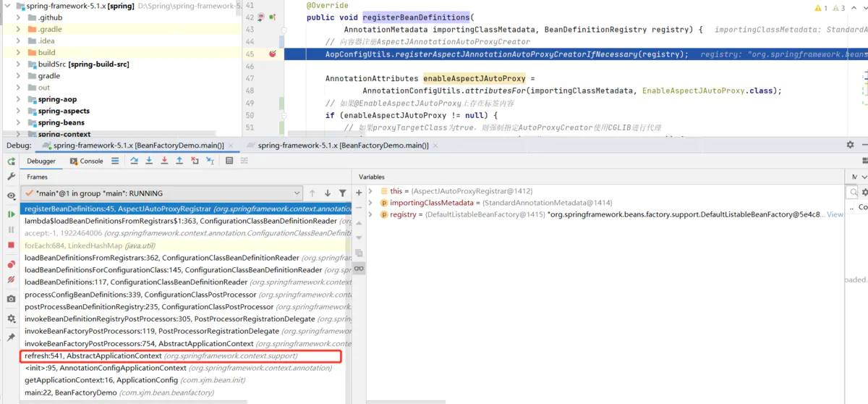868x404 pixels.
Task: Expand the registry variable node
Action: (x=371, y=214)
